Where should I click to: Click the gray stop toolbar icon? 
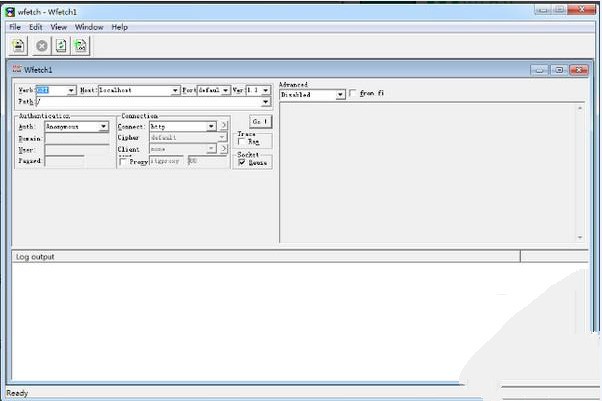tap(41, 46)
